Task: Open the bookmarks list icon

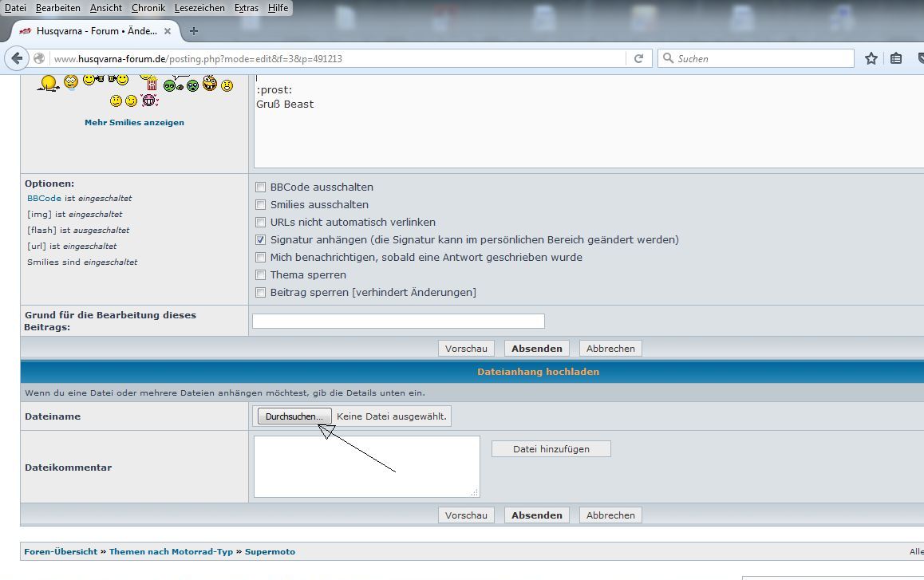Action: (896, 58)
